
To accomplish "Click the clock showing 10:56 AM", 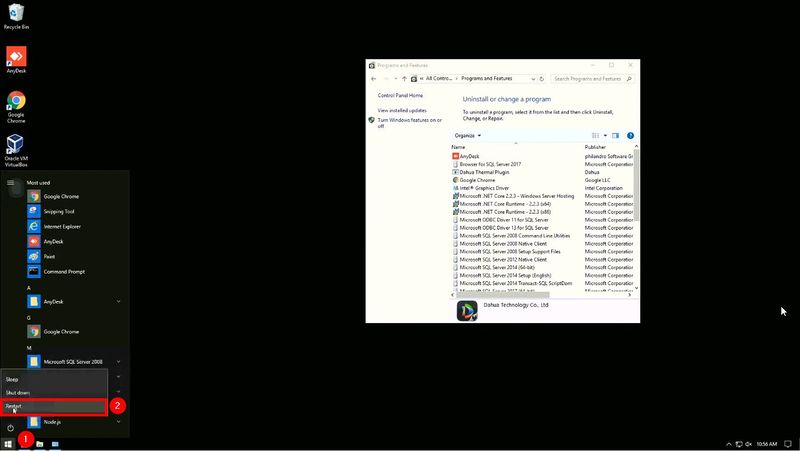I will point(766,444).
